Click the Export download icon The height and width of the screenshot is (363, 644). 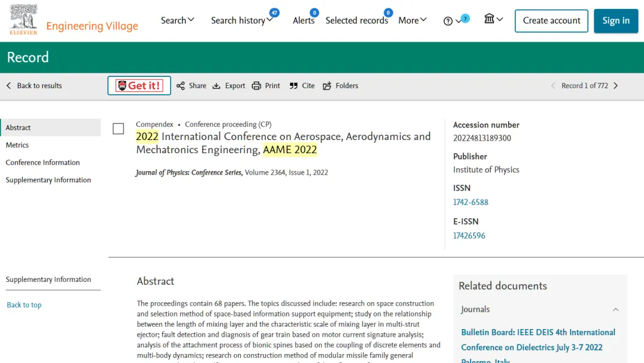(x=216, y=85)
